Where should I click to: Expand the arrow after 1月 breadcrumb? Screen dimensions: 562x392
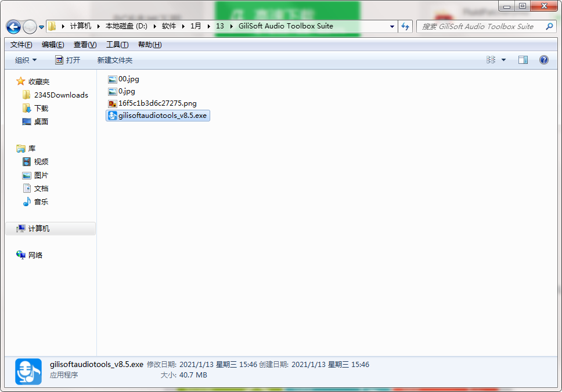(x=208, y=26)
